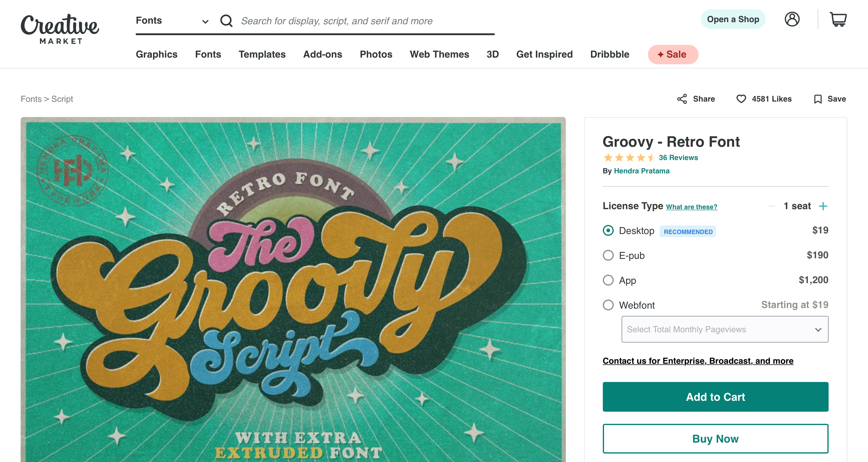
Task: Click inside the search input field
Action: 337,21
